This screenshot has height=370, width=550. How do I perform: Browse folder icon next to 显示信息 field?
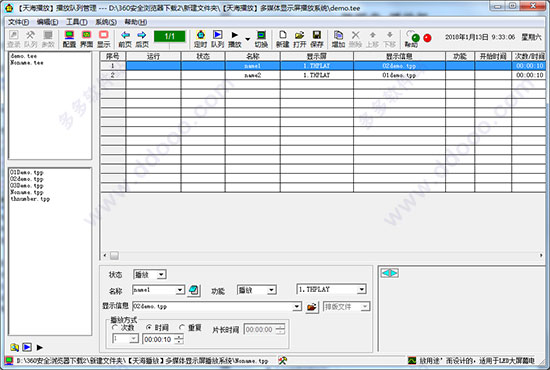[x=312, y=307]
